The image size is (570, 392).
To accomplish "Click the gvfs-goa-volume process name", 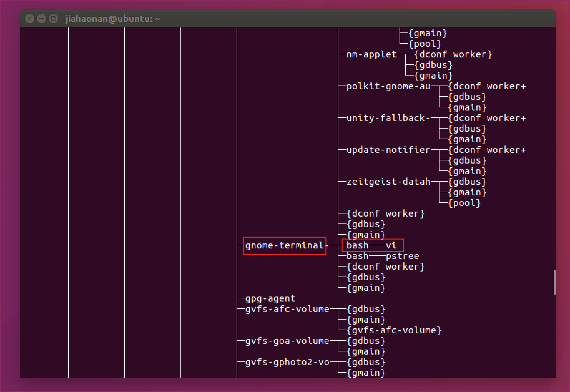I will 287,341.
